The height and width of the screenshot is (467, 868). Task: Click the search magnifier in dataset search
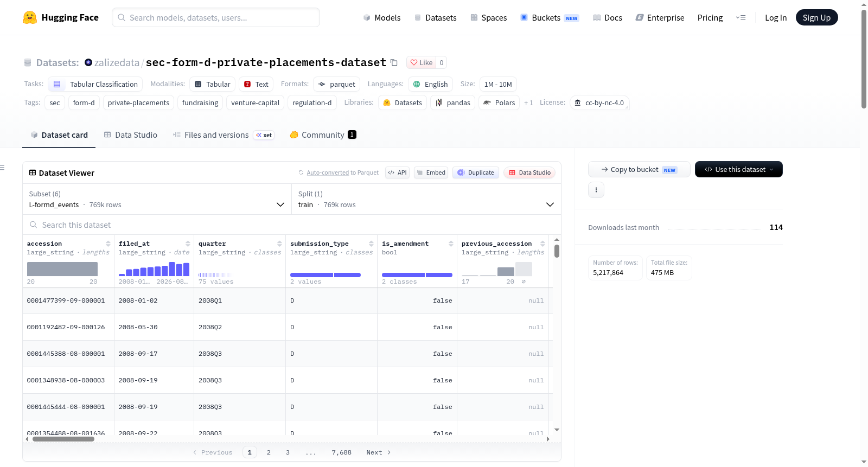[34, 225]
